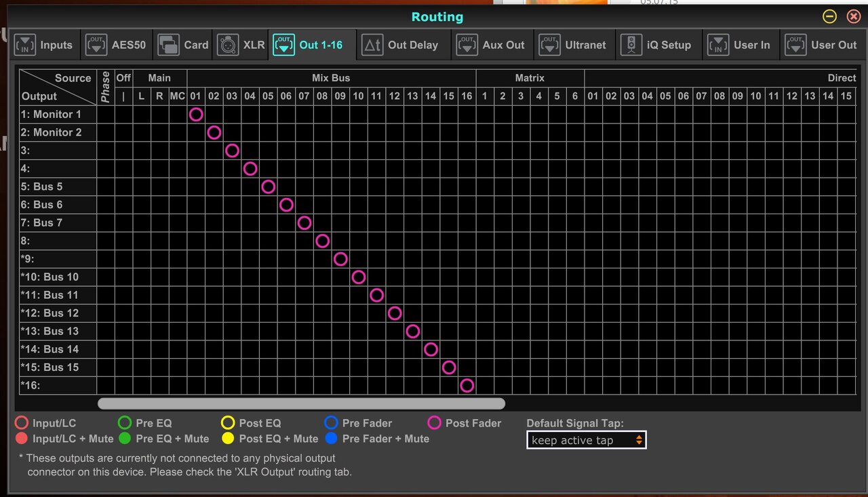The height and width of the screenshot is (497, 868).
Task: Toggle Mix Bus 14 routing for Bus 14
Action: pos(431,349)
